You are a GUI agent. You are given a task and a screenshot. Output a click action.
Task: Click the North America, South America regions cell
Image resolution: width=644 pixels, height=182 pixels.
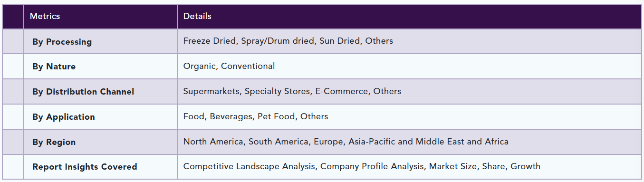[x=346, y=142]
